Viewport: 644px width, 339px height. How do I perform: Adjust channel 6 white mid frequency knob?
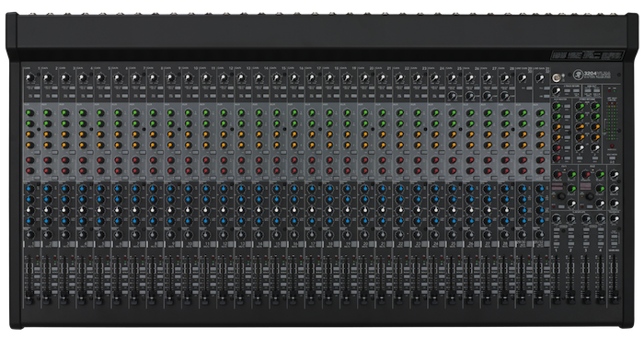pos(118,210)
